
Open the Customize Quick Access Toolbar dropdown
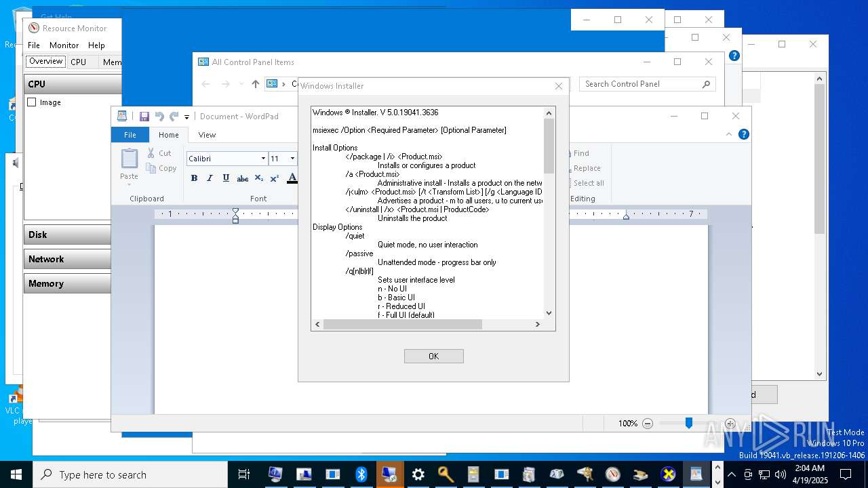point(187,117)
